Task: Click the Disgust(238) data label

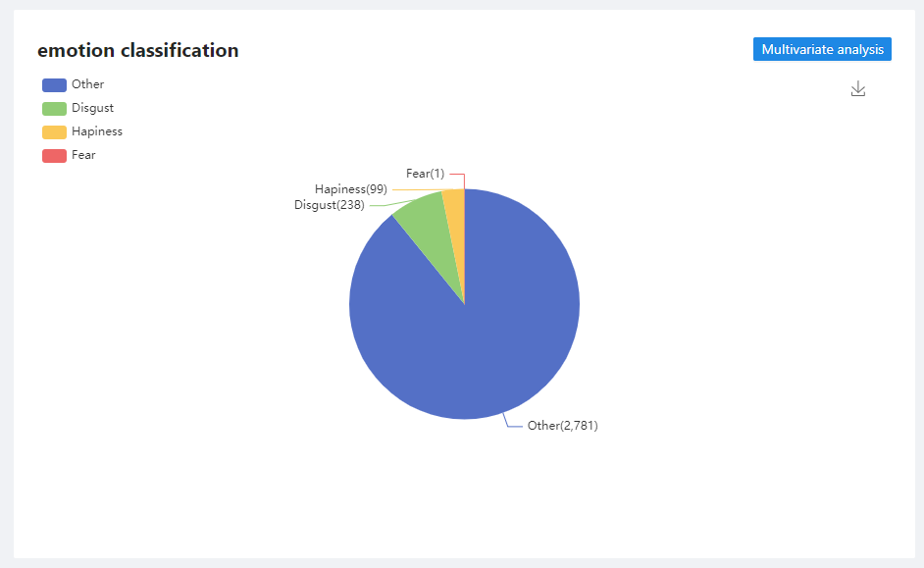Action: [x=330, y=205]
